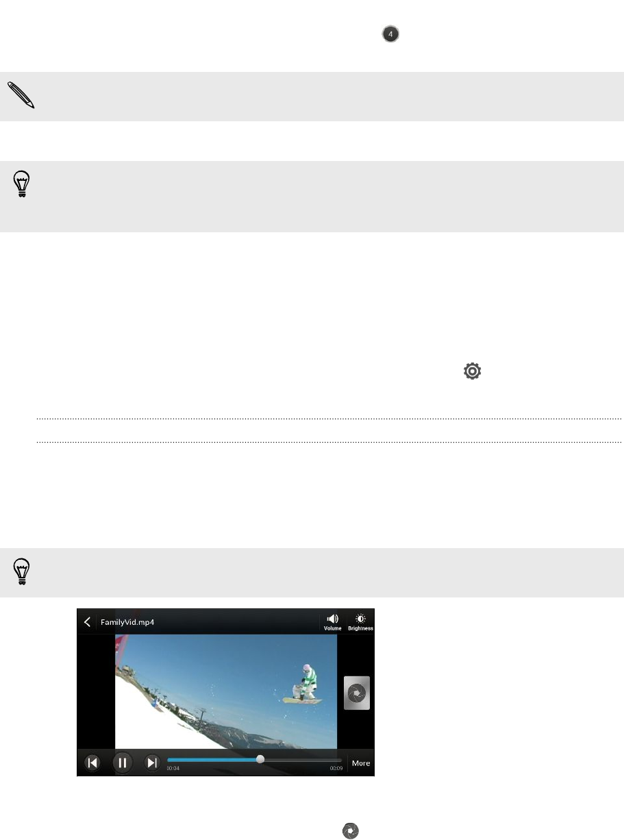Open the Volume control in the player
This screenshot has height=840, width=624.
coord(333,622)
